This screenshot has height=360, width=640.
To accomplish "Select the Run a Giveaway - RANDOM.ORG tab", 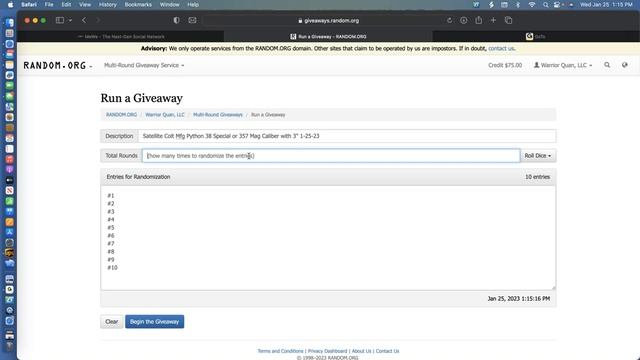I will [328, 36].
